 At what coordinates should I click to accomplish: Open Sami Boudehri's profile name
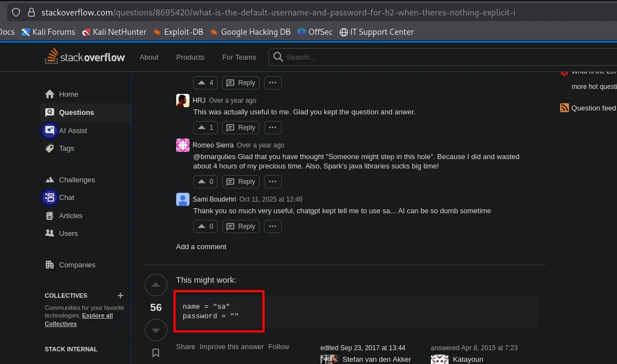click(x=214, y=199)
